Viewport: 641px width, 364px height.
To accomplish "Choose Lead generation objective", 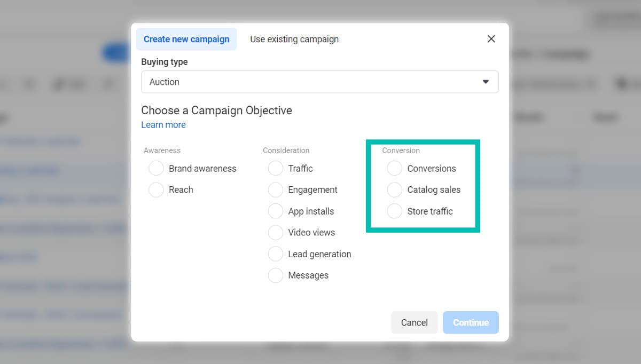I will (x=276, y=254).
